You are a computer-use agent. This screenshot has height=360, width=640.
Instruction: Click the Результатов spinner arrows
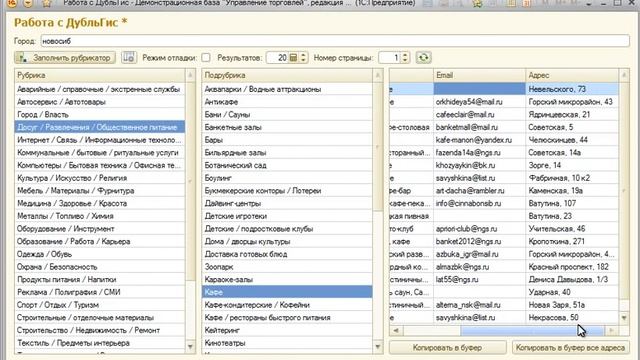(x=303, y=58)
